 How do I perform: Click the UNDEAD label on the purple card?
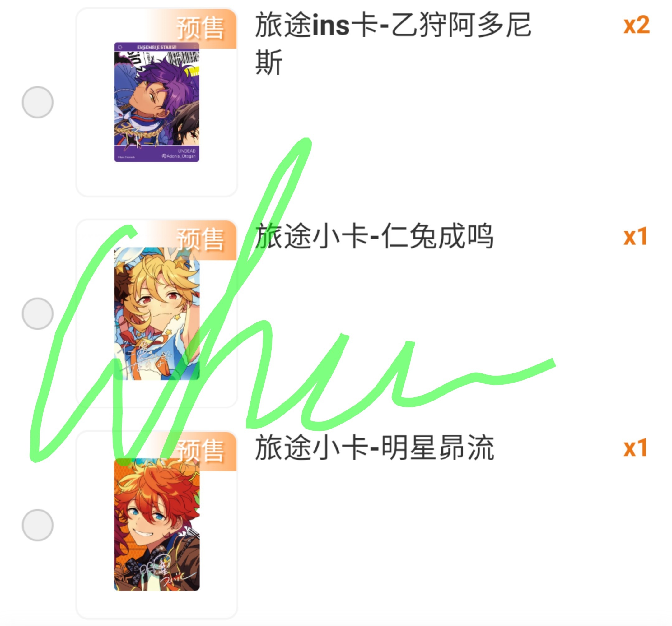[x=187, y=151]
